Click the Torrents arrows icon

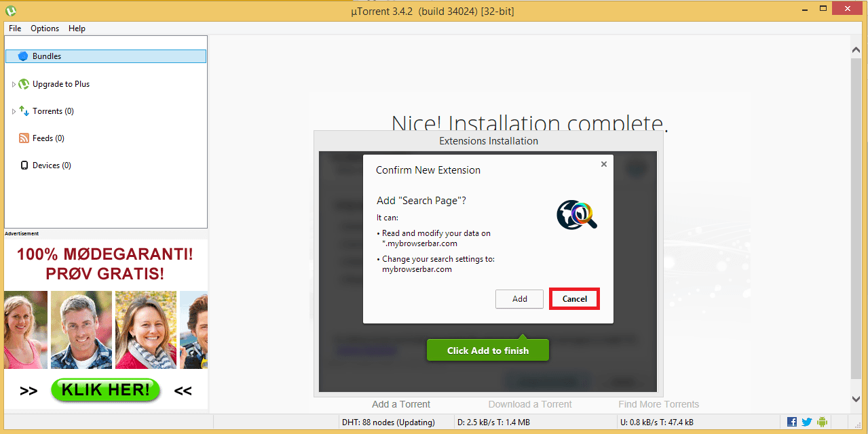click(x=24, y=111)
